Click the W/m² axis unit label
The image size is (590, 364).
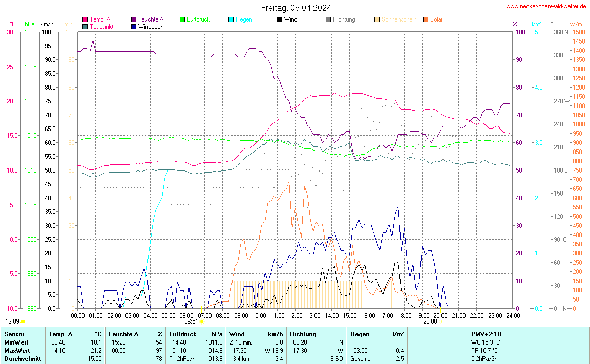tap(577, 24)
